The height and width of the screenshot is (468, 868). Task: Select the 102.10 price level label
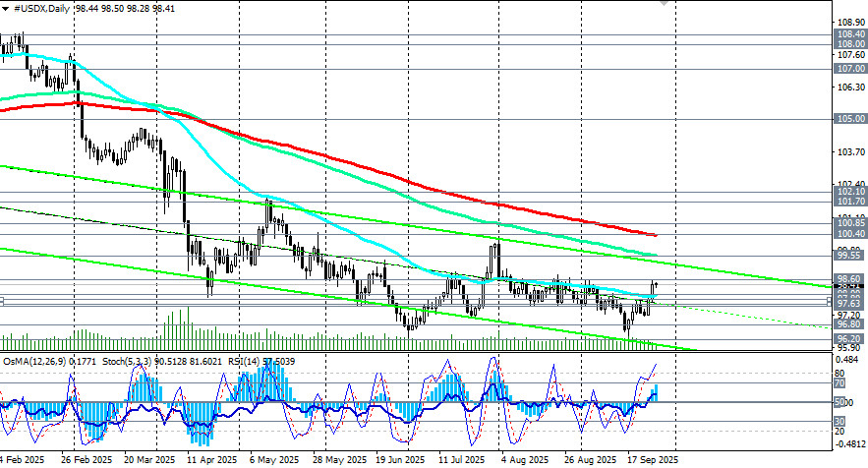pyautogui.click(x=849, y=192)
